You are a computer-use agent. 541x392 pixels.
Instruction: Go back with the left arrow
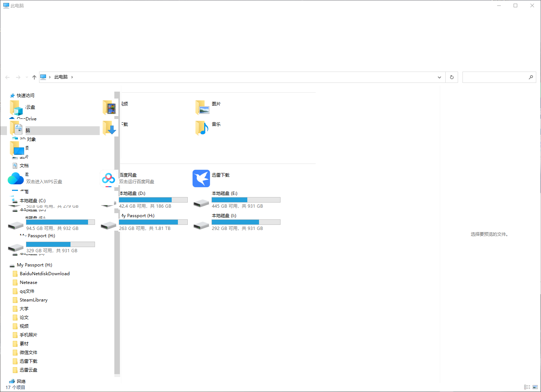point(7,77)
